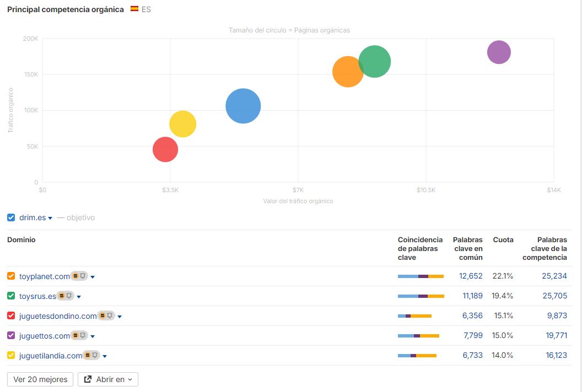This screenshot has width=582, height=392.
Task: Click the purple bubble in the chart
Action: point(499,52)
